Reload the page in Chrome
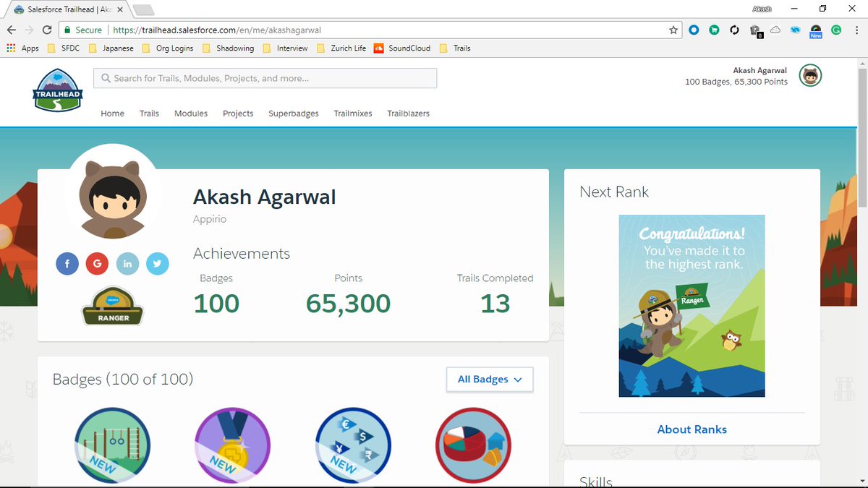868x488 pixels. [x=47, y=30]
